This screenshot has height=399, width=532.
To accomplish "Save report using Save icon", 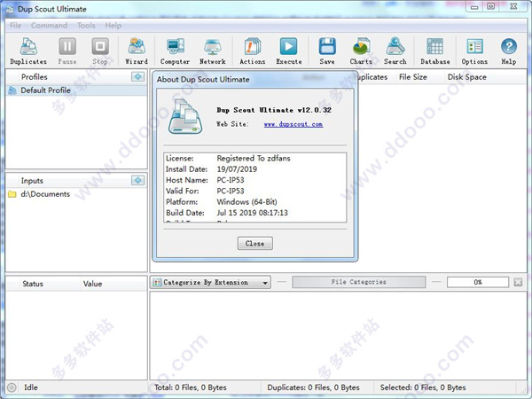I will click(x=327, y=51).
